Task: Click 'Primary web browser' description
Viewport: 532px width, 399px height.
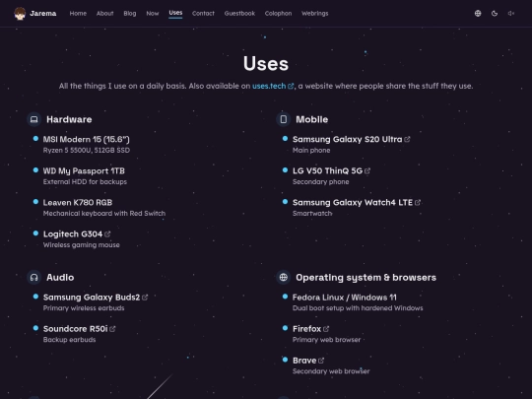Action: point(327,340)
